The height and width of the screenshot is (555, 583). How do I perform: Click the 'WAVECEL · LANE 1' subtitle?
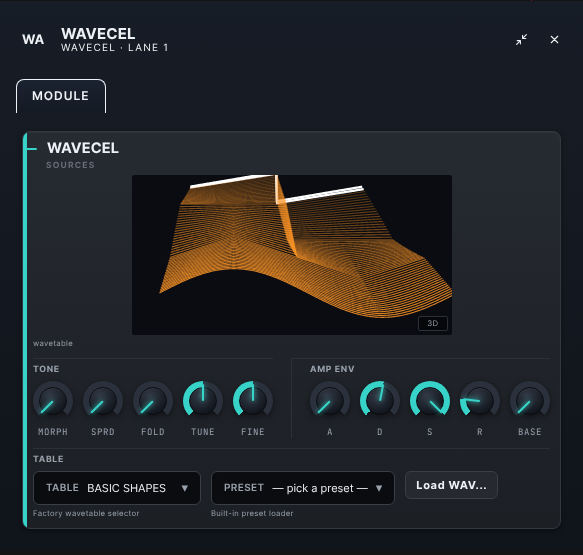click(115, 48)
